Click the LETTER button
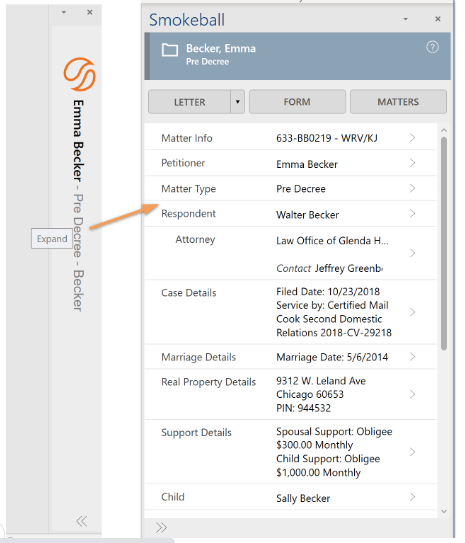This screenshot has width=465, height=543. coord(189,102)
